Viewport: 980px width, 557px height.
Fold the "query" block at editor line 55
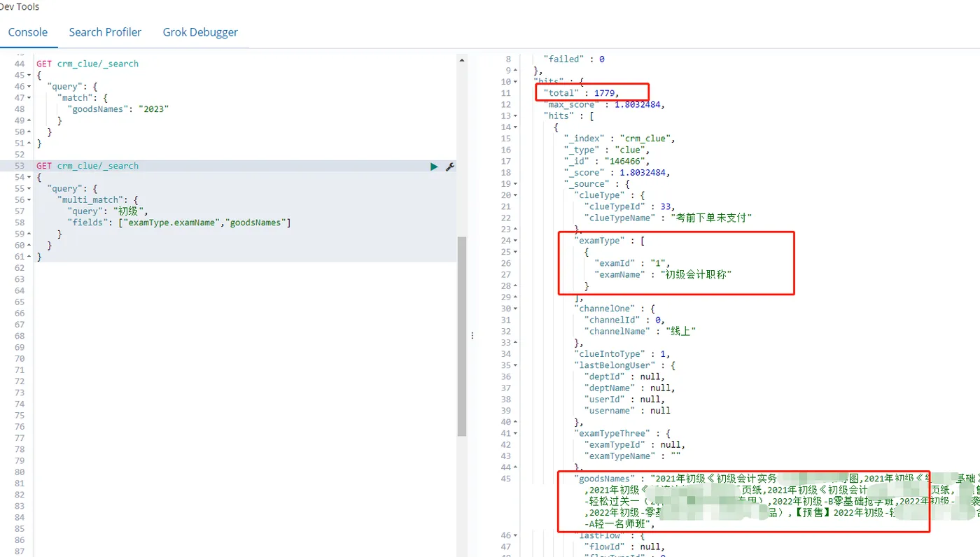[x=28, y=189]
